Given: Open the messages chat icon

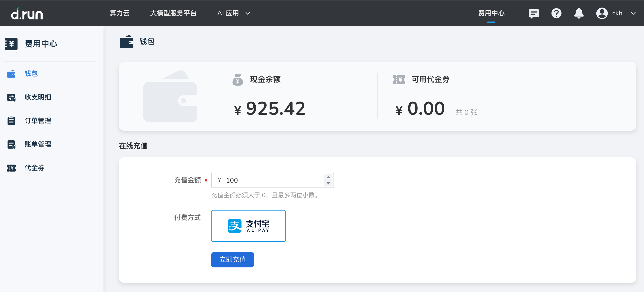Looking at the screenshot, I should 534,13.
